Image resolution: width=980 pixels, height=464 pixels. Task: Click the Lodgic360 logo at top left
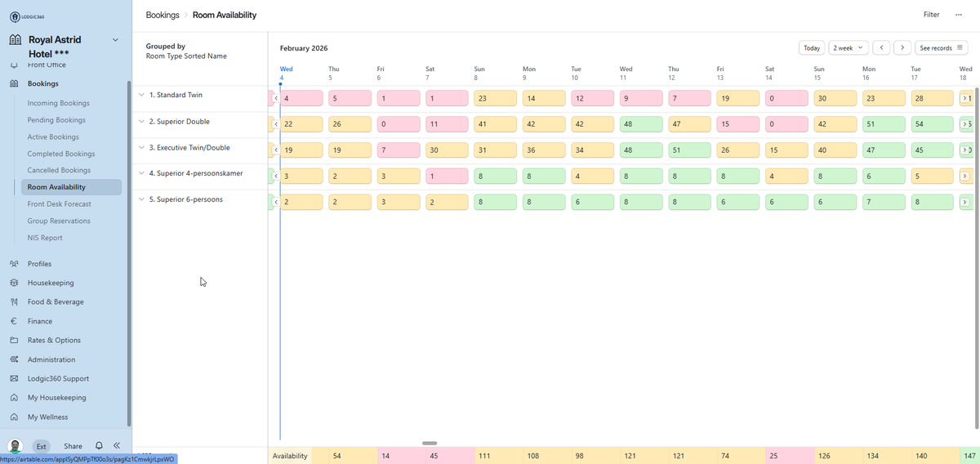pos(27,17)
